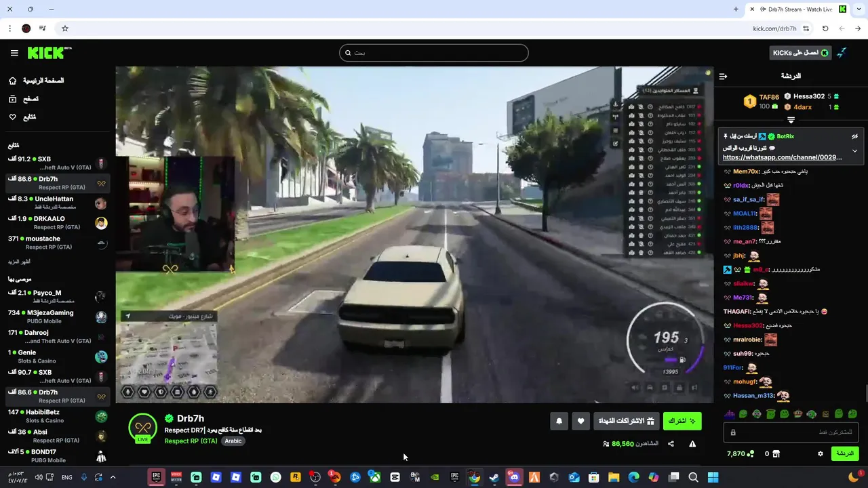
Task: Open Hessa302 in the gift leaderboard
Action: click(808, 97)
